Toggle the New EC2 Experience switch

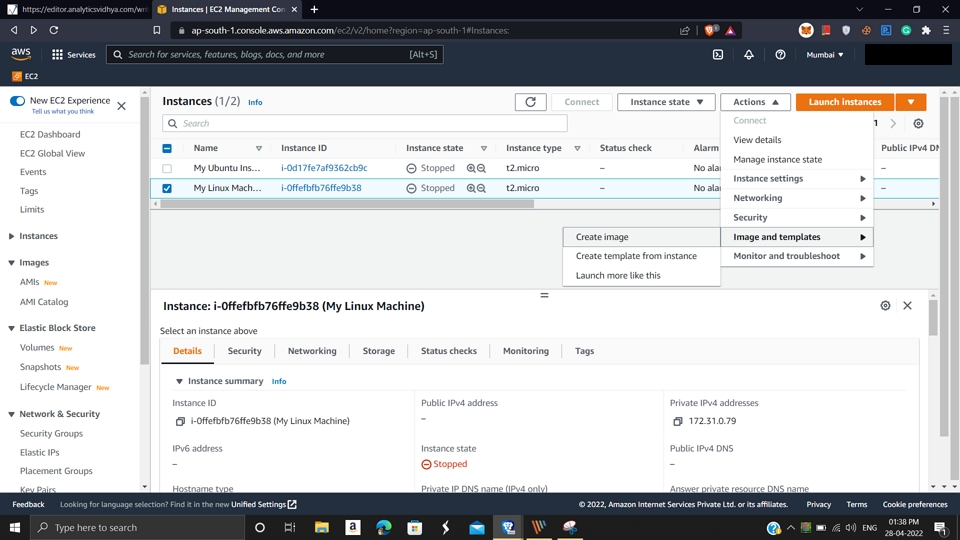[x=17, y=100]
